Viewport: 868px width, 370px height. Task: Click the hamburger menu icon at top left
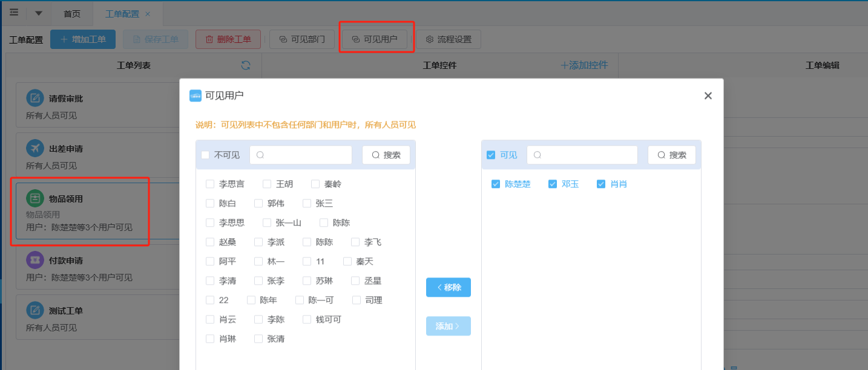point(14,13)
